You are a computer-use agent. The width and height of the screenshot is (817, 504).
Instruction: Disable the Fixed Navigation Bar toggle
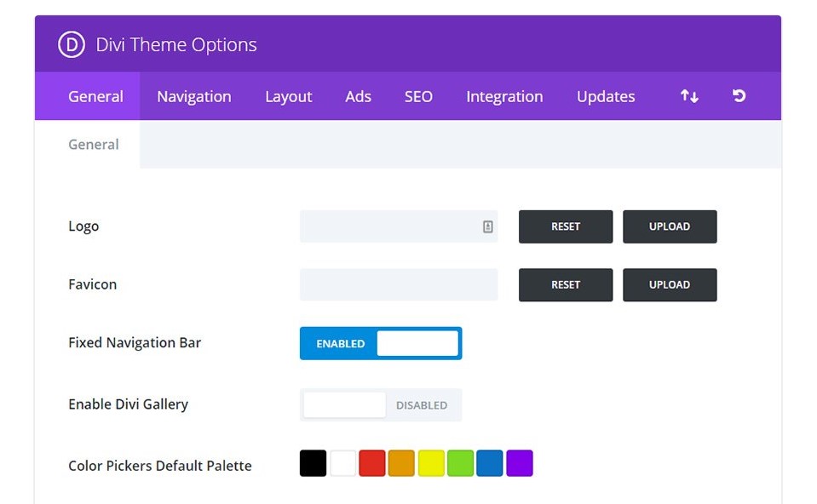tap(381, 343)
